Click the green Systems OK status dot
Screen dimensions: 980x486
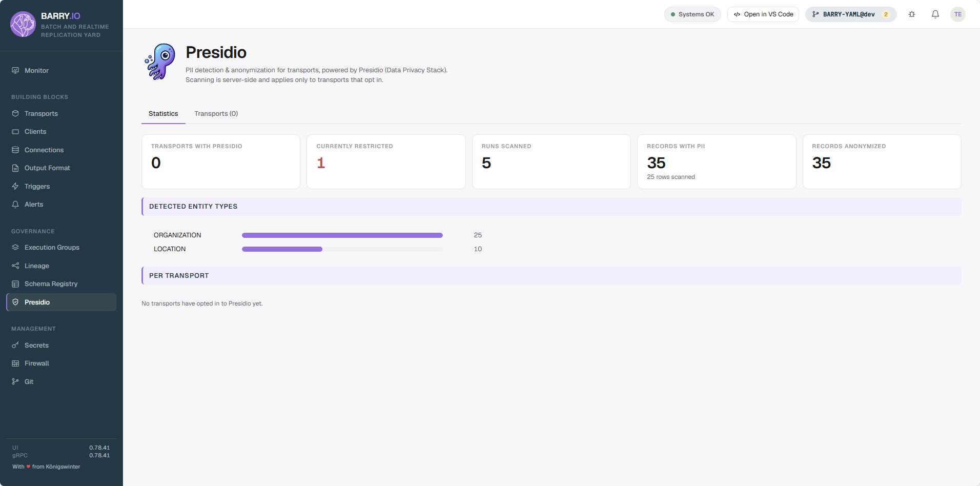pos(673,14)
